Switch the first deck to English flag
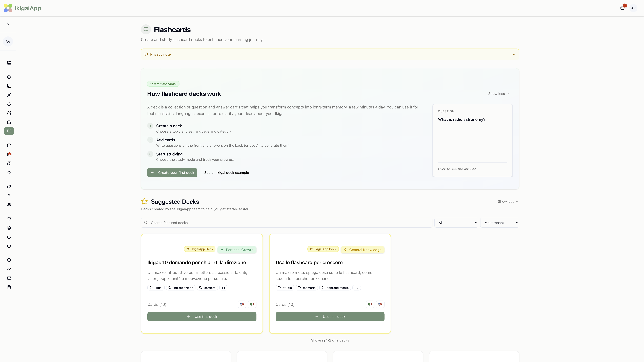 242,304
